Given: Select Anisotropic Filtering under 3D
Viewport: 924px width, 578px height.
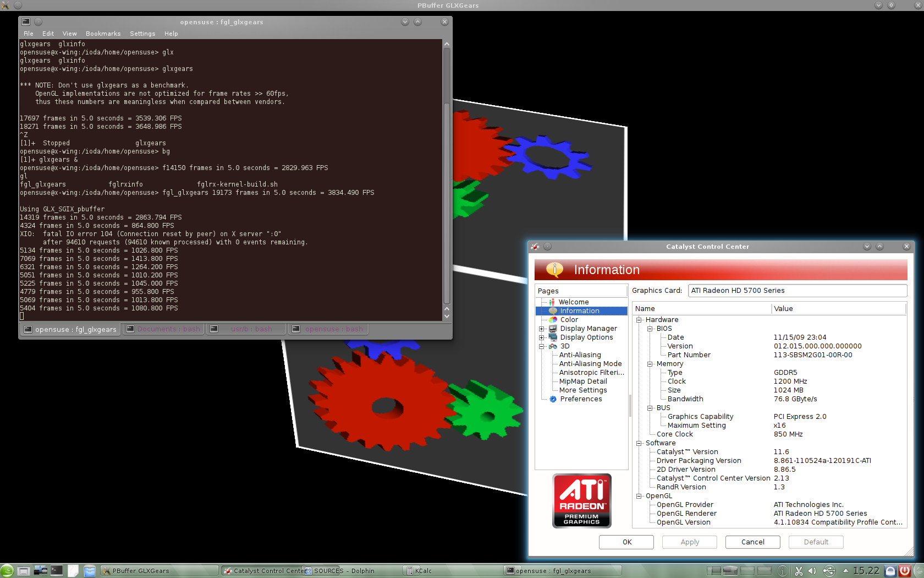Looking at the screenshot, I should point(591,373).
